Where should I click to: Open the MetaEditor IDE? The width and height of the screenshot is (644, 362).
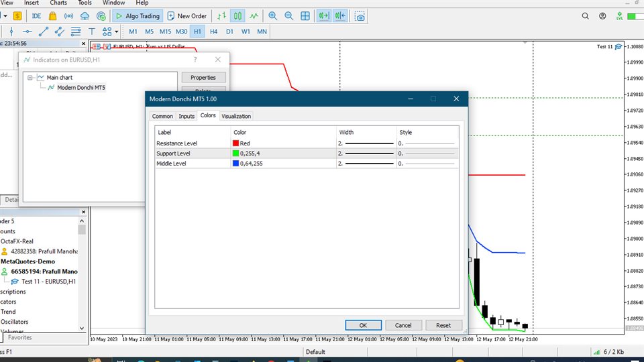(36, 15)
